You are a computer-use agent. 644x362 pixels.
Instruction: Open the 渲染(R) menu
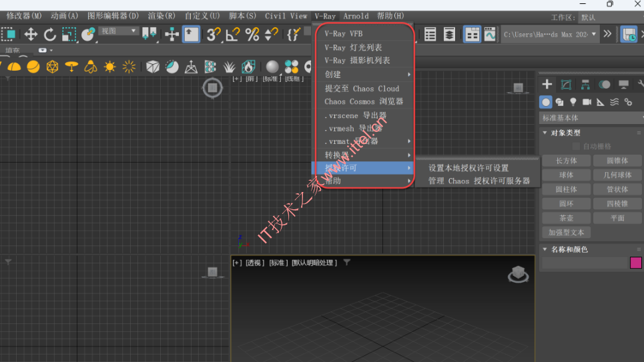[x=162, y=16]
